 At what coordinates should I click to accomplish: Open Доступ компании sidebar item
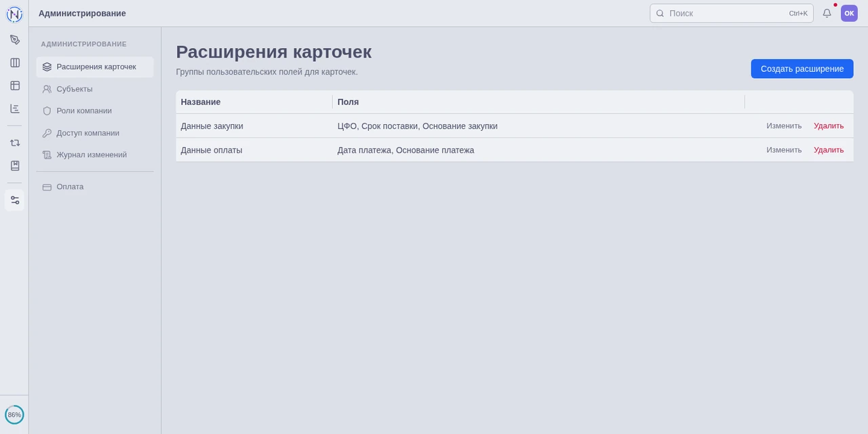(x=95, y=133)
